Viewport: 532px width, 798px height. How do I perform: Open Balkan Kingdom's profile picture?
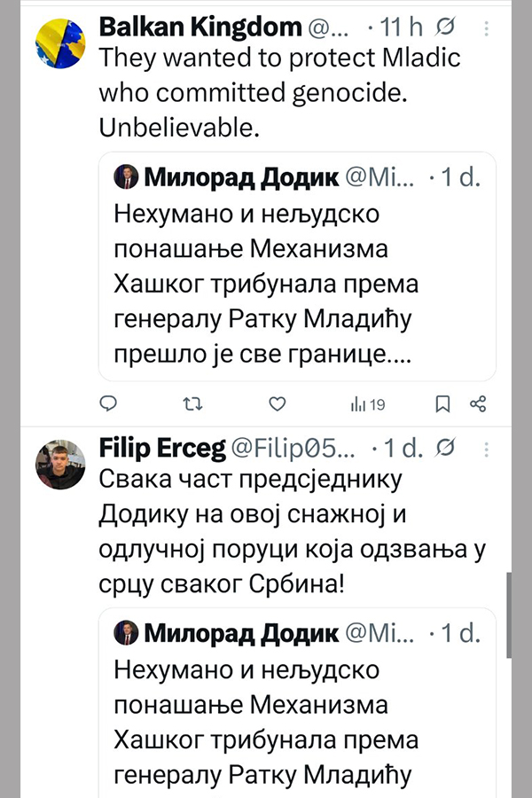60,42
